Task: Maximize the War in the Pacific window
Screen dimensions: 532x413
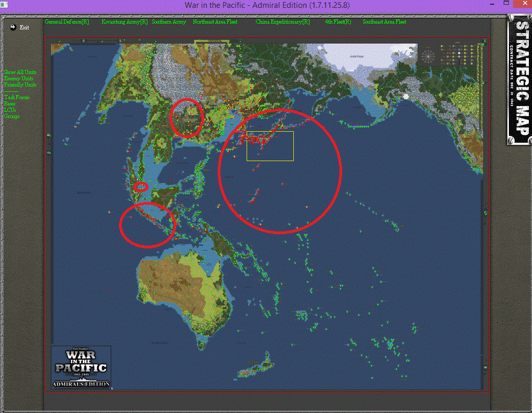Action: click(x=506, y=3)
